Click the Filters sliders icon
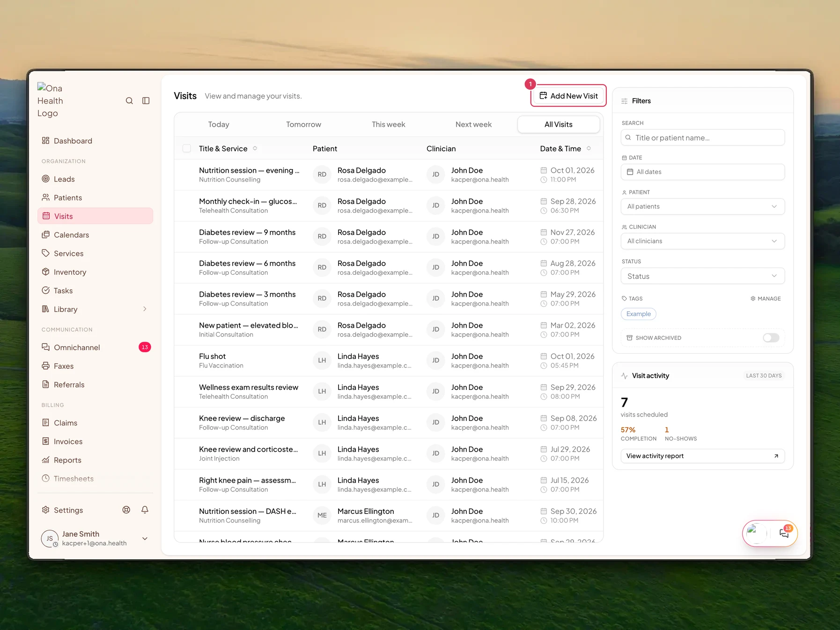Screen dimensions: 840x630 point(625,101)
